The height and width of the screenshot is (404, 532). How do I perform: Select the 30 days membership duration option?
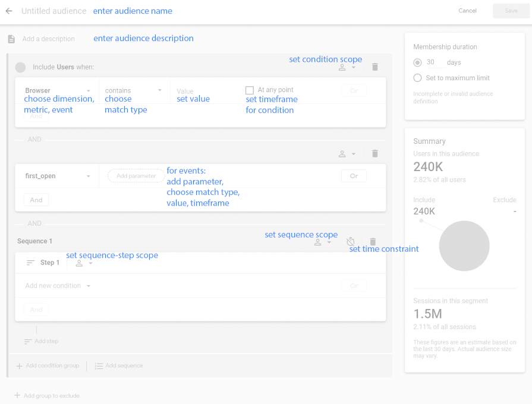(418, 62)
